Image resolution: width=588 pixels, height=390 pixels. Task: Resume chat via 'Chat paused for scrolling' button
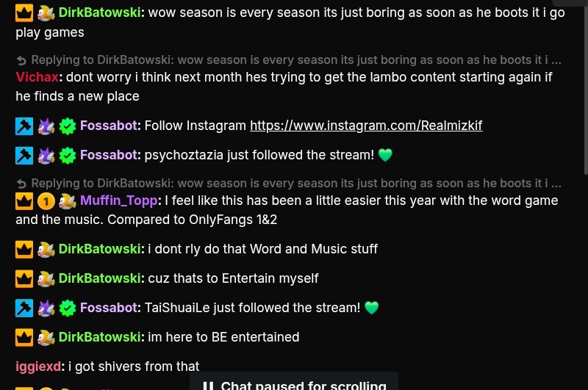point(293,382)
